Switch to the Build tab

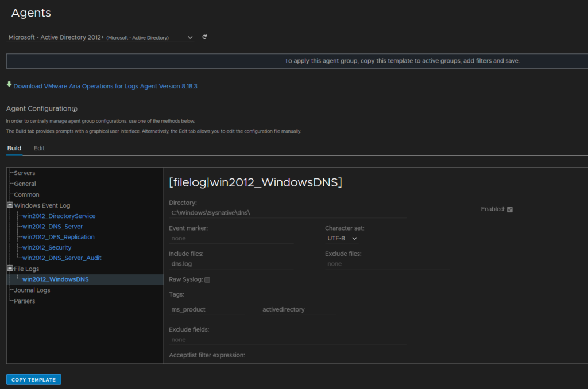(14, 149)
